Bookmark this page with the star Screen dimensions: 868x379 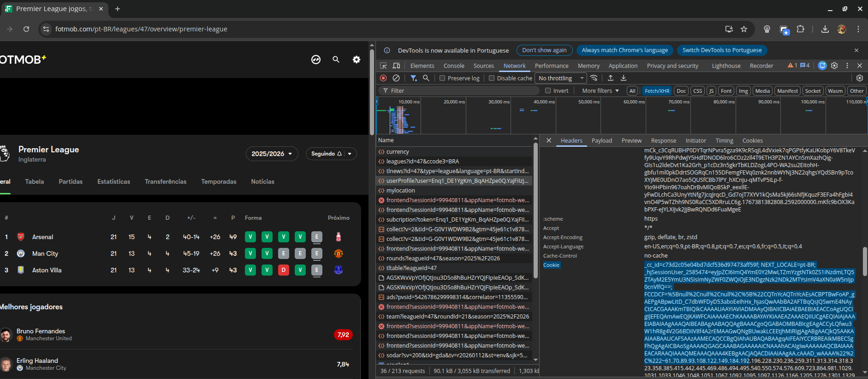pos(744,29)
